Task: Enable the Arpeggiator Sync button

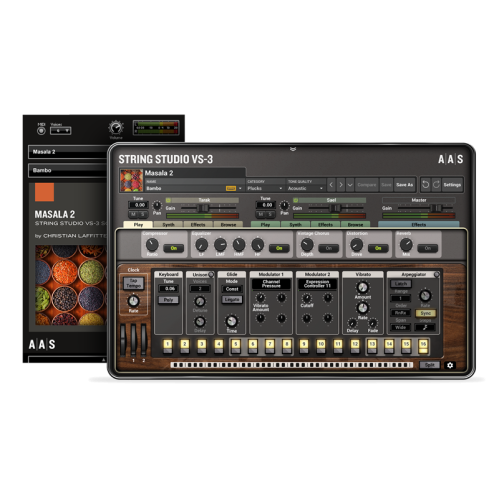Action: point(425,313)
